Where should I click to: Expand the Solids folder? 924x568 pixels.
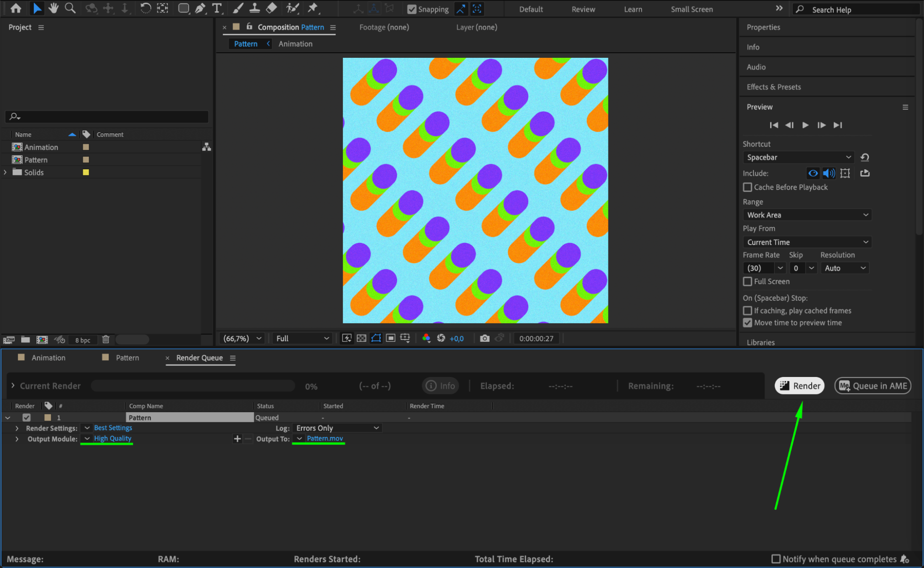click(x=6, y=173)
